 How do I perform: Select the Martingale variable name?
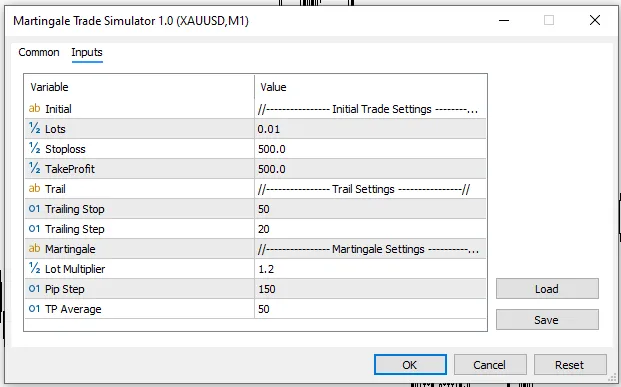tap(70, 249)
